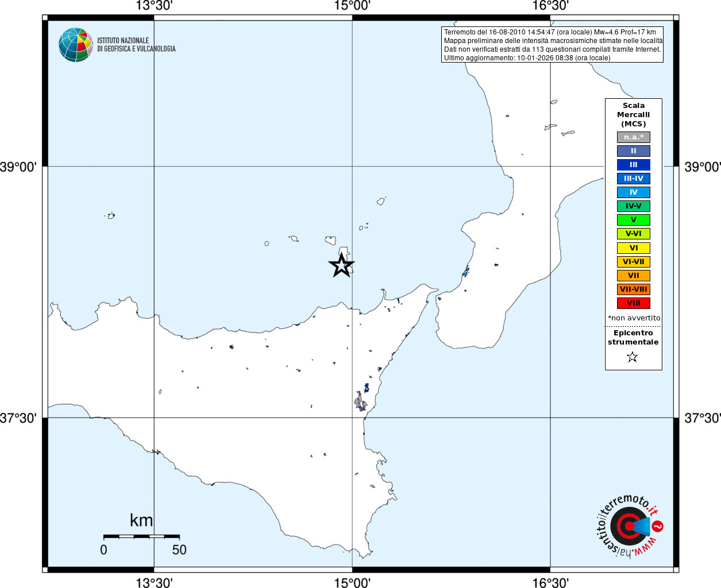Click the haisentitoilterremoto.it logo
Screen dimensions: 721x588
click(630, 527)
